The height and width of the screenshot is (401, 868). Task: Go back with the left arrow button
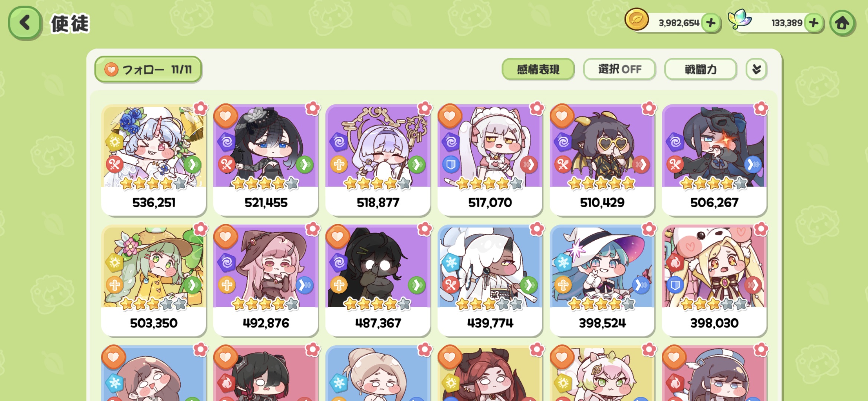click(x=25, y=23)
